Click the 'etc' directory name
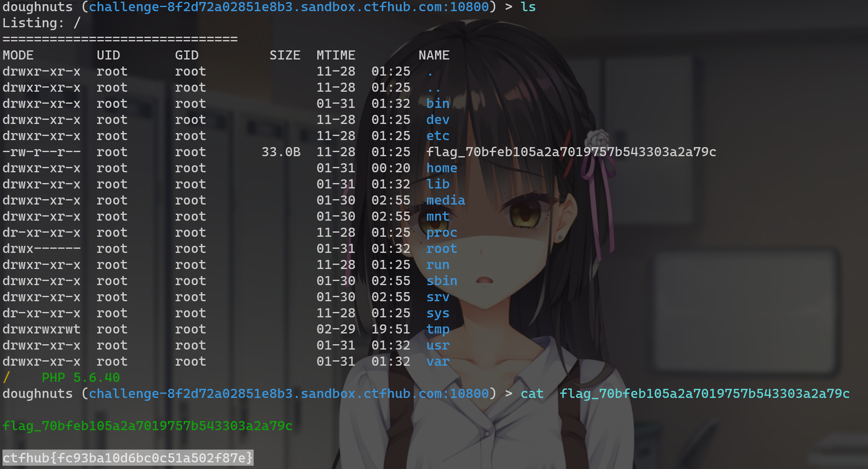Screen dimensions: 868x469 438,136
